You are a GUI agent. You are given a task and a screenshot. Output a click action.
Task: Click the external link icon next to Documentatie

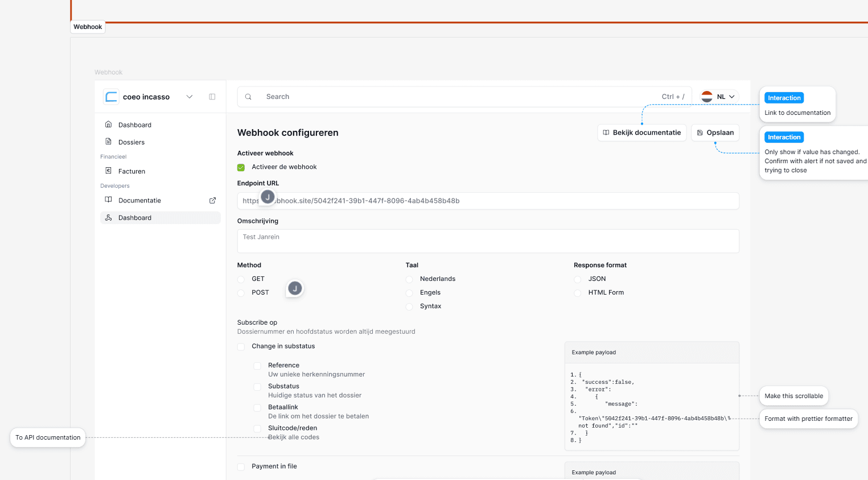[x=212, y=200]
